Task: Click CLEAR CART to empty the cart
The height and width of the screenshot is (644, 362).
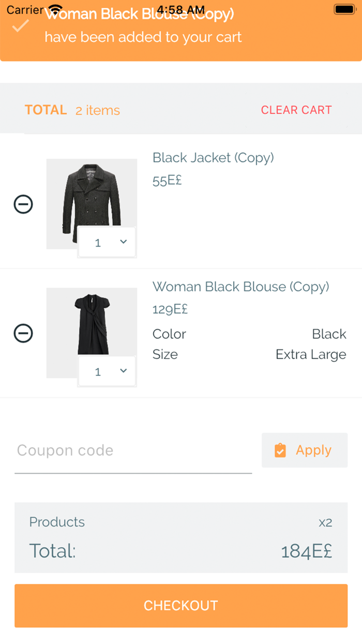Action: click(x=296, y=110)
